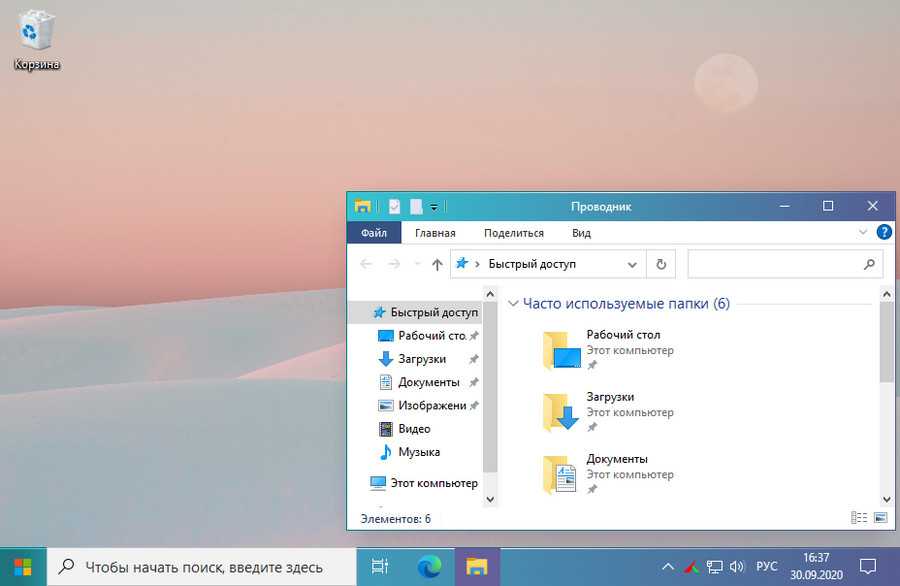900x586 pixels.
Task: Open Task View on the taskbar
Action: coord(380,566)
